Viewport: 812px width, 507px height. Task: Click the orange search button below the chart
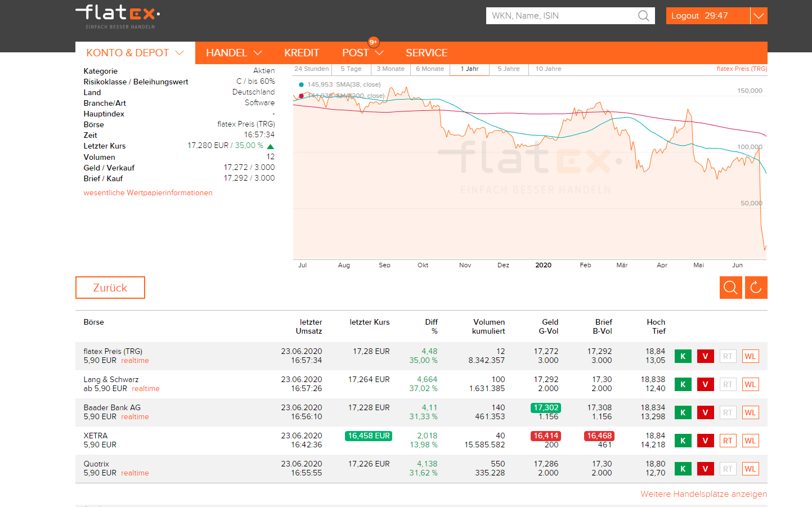tap(730, 288)
